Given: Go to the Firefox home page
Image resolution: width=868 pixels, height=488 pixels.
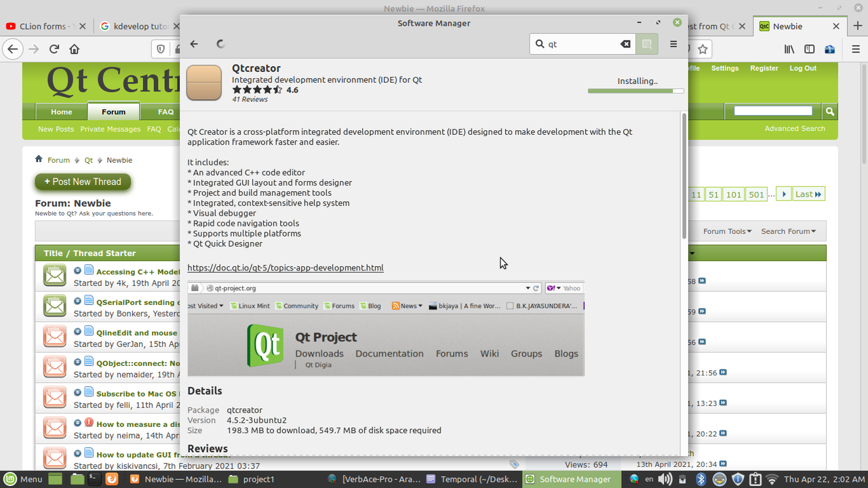Looking at the screenshot, I should pyautogui.click(x=75, y=49).
